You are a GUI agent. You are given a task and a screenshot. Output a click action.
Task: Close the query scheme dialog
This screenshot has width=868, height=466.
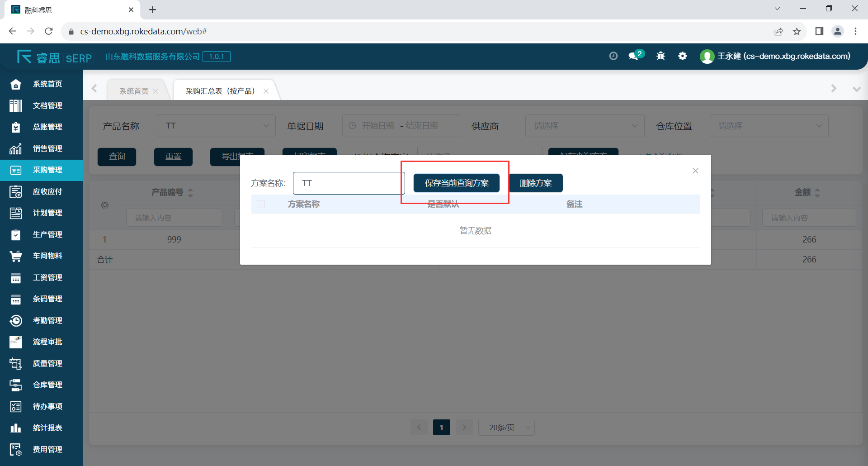tap(695, 171)
